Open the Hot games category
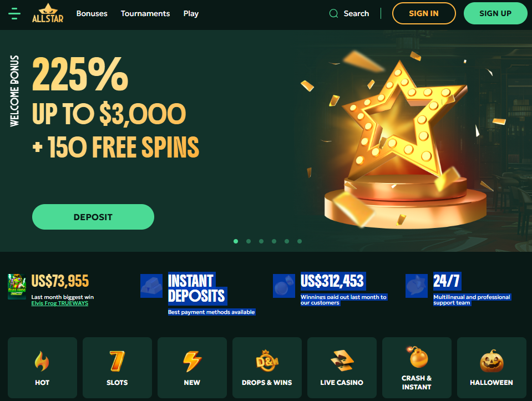 coord(42,367)
